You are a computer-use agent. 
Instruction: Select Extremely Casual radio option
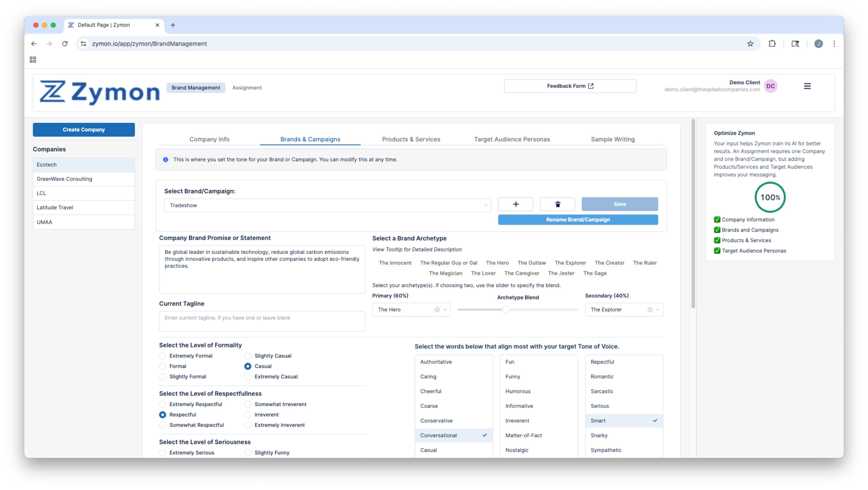click(248, 376)
